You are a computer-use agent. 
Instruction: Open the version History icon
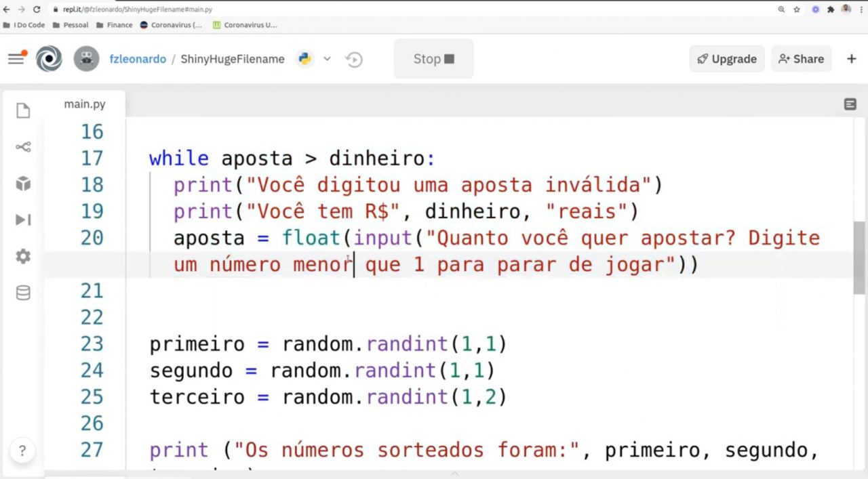coord(353,59)
